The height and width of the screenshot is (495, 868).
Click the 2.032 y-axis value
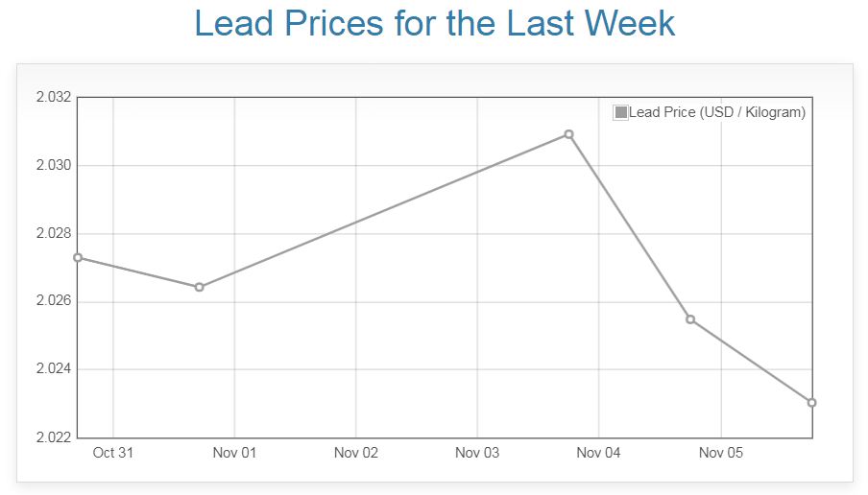coord(53,98)
